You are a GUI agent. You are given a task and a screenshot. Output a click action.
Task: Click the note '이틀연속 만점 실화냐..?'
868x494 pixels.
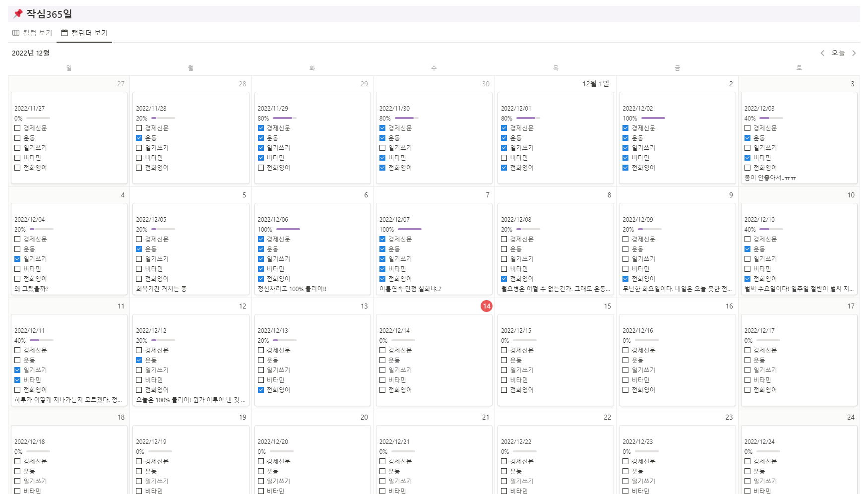click(410, 289)
